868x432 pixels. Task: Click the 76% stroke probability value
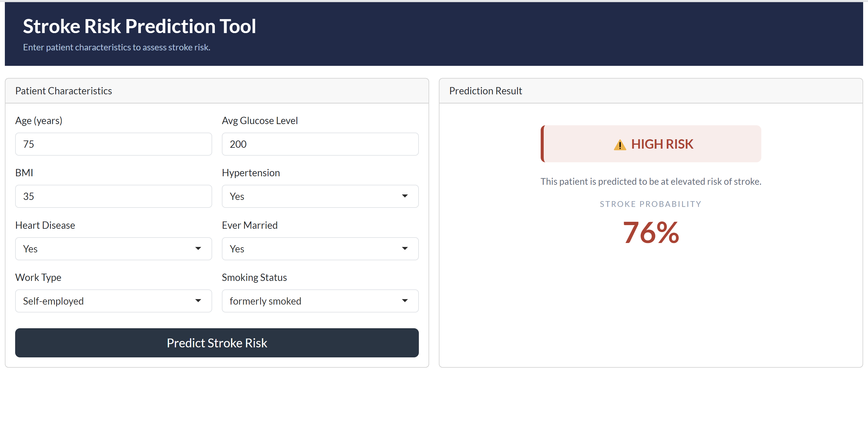pos(650,232)
